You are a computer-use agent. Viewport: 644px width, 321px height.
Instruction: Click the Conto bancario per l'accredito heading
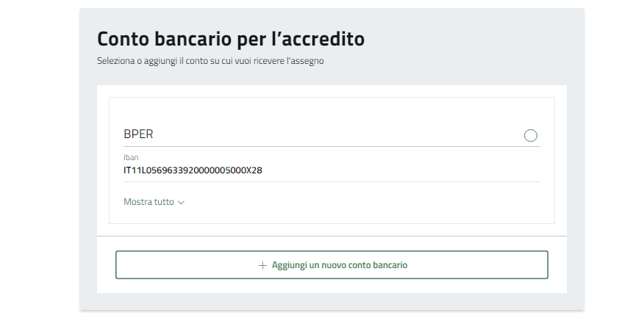[x=231, y=40]
